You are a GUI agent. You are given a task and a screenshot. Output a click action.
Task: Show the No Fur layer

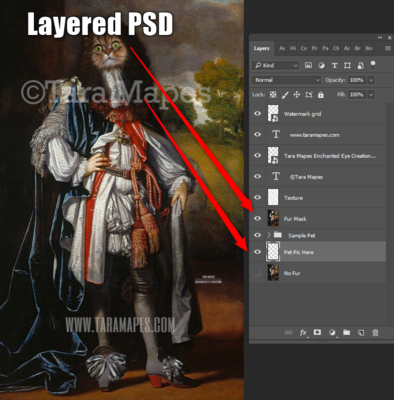[x=257, y=273]
